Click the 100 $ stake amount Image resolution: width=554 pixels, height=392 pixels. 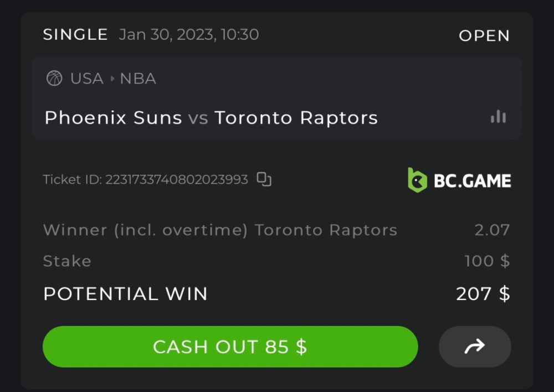click(x=487, y=261)
